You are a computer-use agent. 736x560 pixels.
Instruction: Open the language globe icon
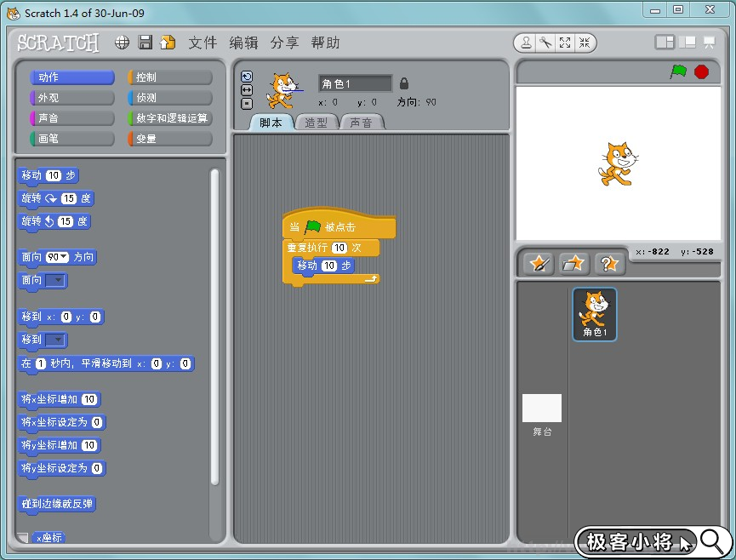point(123,43)
